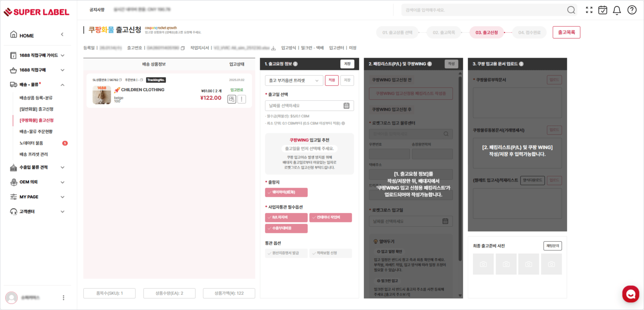The width and height of the screenshot is (644, 310).
Task: Download the work instruction file icon
Action: 273,48
